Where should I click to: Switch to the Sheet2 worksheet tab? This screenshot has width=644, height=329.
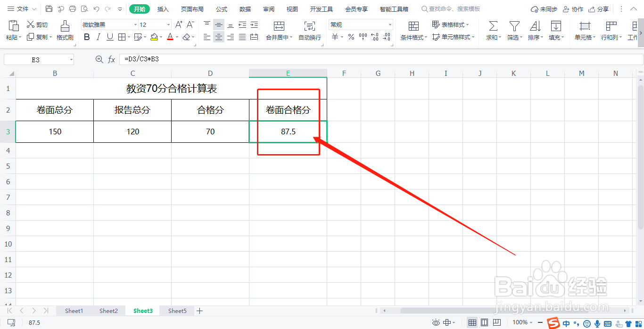click(x=108, y=311)
